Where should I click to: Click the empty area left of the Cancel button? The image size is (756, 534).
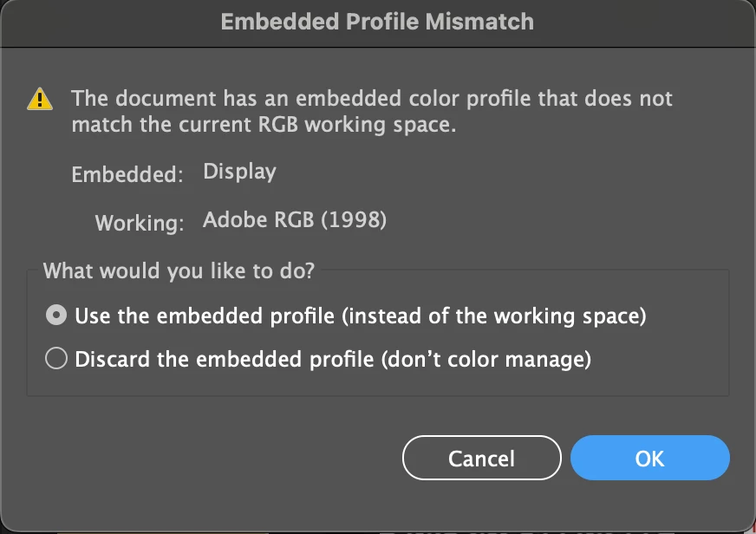click(217, 458)
